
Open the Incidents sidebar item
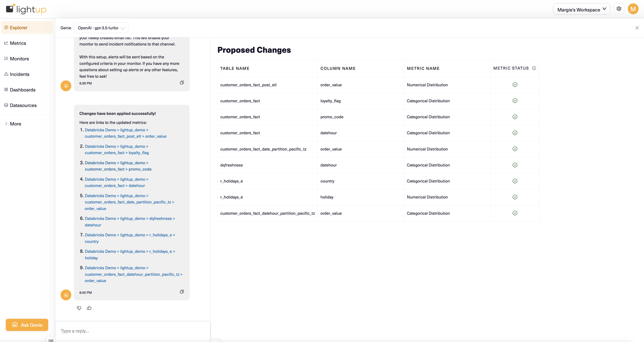pos(20,74)
